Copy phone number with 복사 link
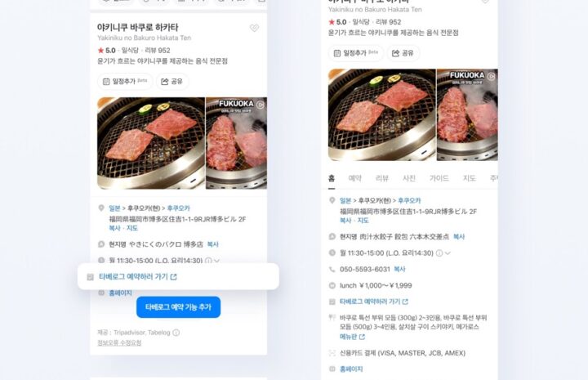588x380 pixels. tap(399, 270)
